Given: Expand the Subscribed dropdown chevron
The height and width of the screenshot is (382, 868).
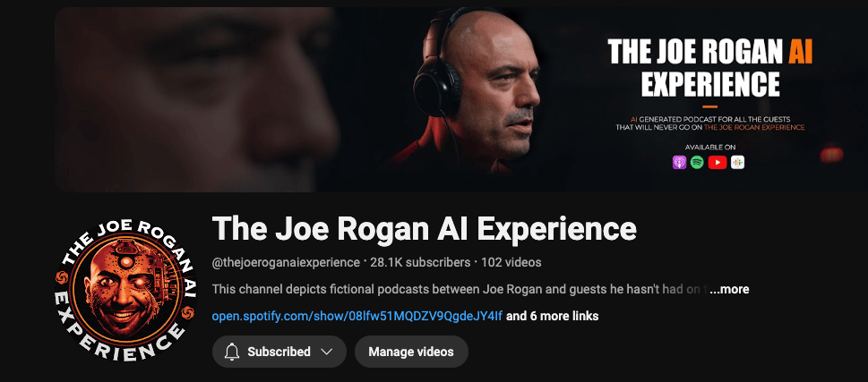Looking at the screenshot, I should click(x=327, y=352).
